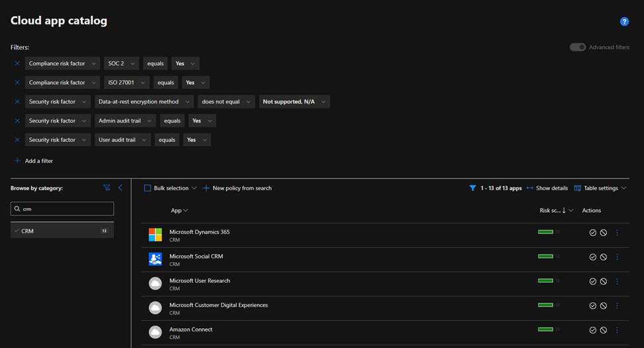Clear category filter funnel icon
This screenshot has height=348, width=644.
(x=107, y=188)
